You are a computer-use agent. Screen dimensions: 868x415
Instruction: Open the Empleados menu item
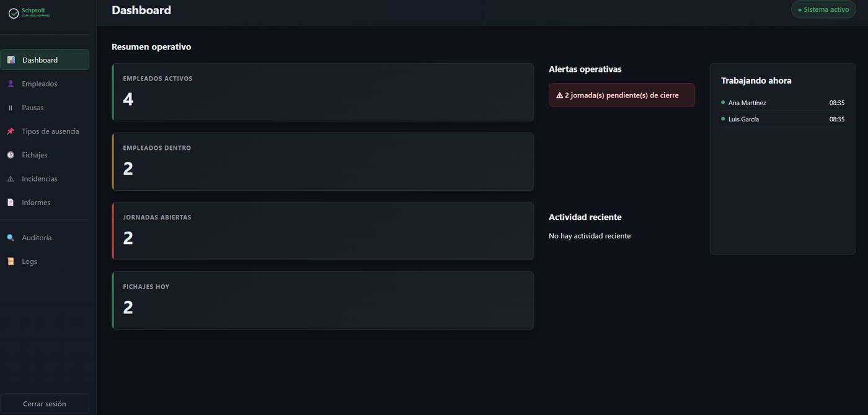45,84
